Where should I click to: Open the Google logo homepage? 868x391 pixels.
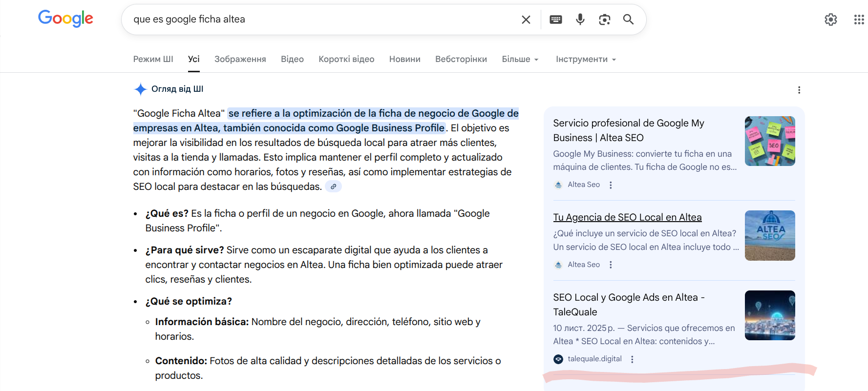click(65, 19)
